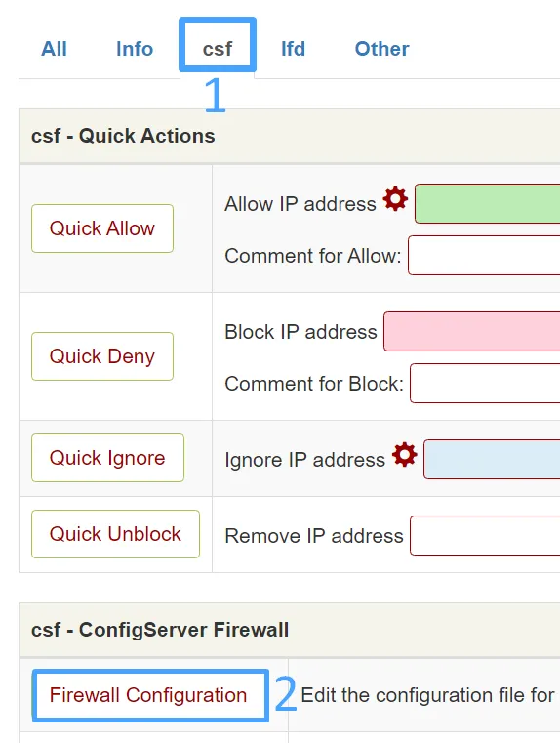560x743 pixels.
Task: Open the Other tab
Action: click(x=382, y=49)
